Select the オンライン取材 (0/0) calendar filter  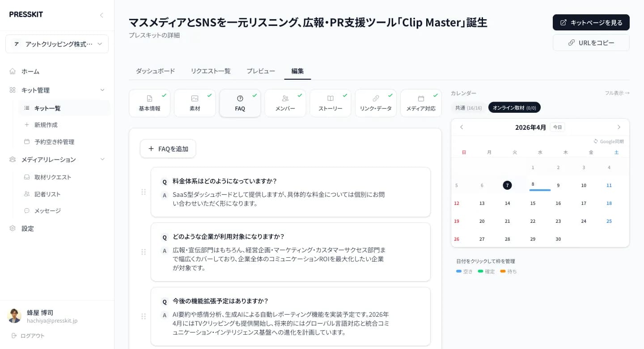pyautogui.click(x=514, y=108)
